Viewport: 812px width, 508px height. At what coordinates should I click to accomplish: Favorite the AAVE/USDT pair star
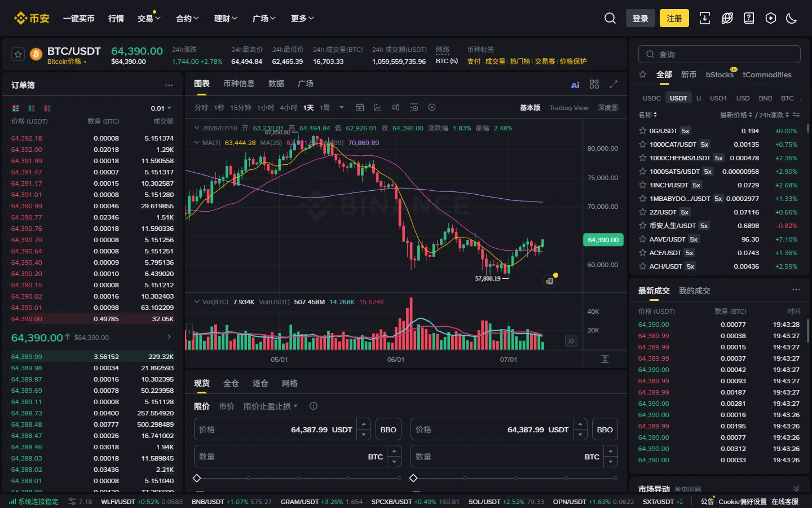pos(642,239)
